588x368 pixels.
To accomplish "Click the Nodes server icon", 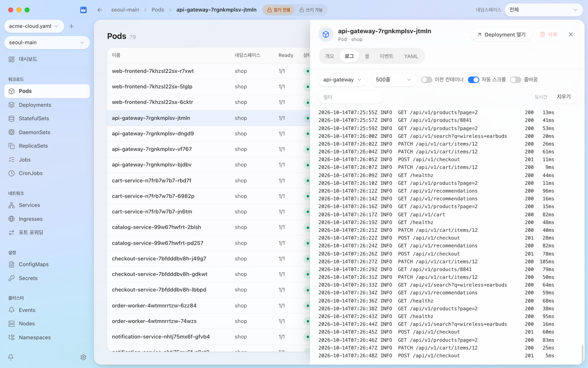I will [11, 324].
